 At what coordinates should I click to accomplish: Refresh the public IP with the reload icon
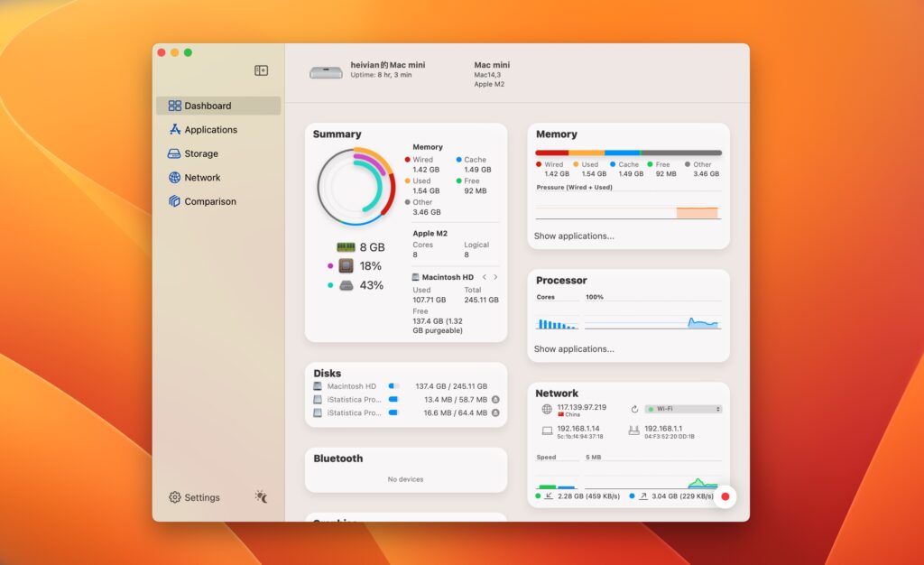(634, 408)
